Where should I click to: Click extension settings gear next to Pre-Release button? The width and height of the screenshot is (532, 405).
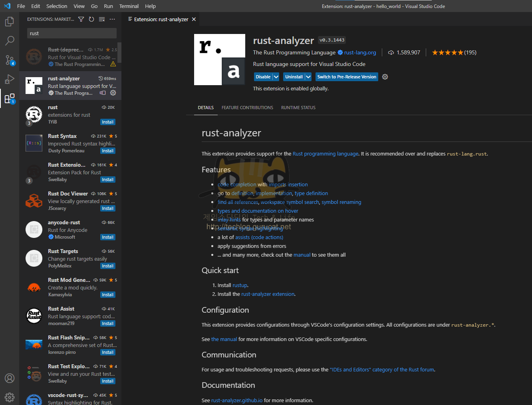coord(385,77)
